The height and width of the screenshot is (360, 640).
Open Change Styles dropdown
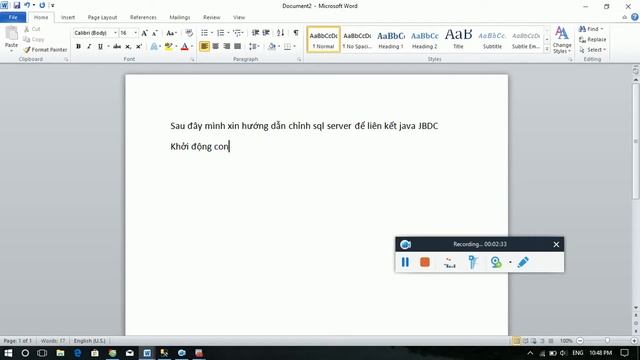coord(562,40)
